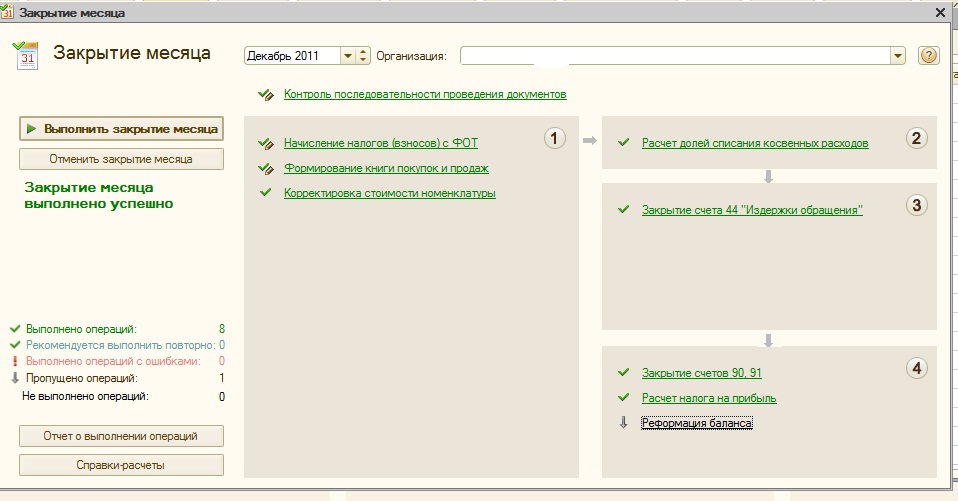Click the green checkmark beside Закрытие счетов 90, 91
This screenshot has width=958, height=501.
624,373
